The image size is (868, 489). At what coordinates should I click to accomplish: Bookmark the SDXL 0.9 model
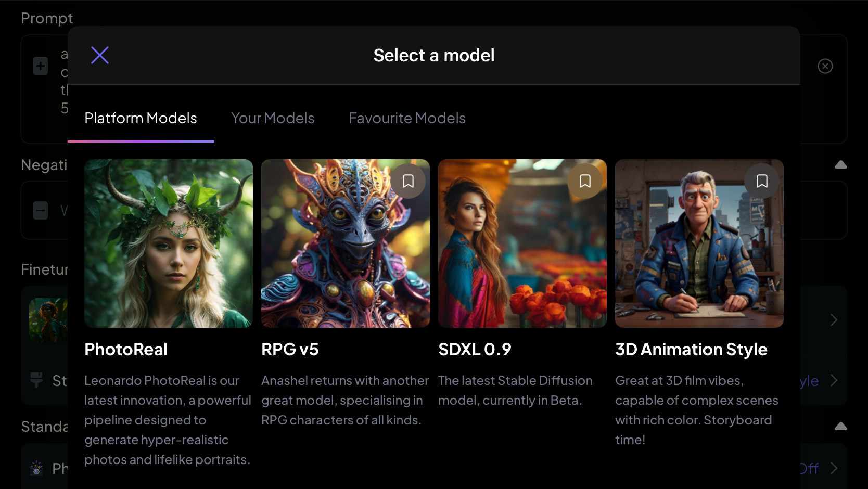tap(585, 181)
